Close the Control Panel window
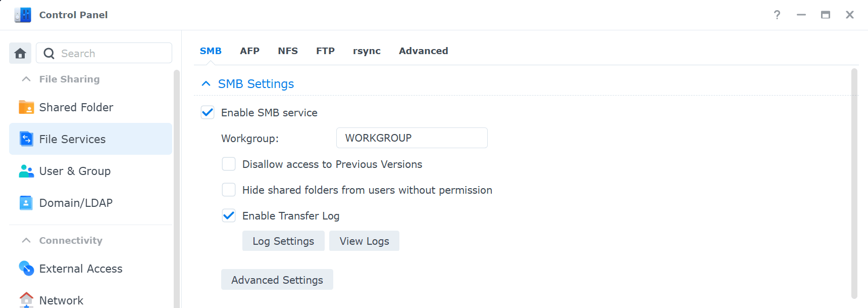This screenshot has width=868, height=308. [850, 15]
